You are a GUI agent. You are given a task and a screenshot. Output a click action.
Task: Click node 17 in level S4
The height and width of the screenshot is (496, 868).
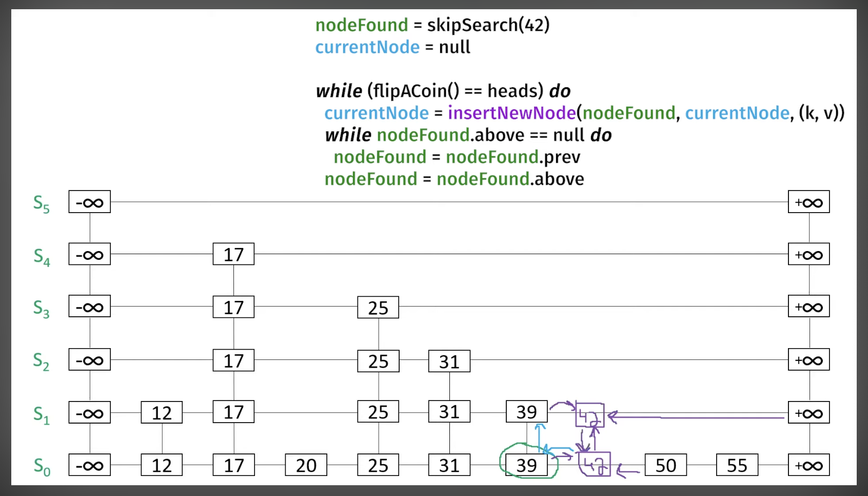(234, 254)
